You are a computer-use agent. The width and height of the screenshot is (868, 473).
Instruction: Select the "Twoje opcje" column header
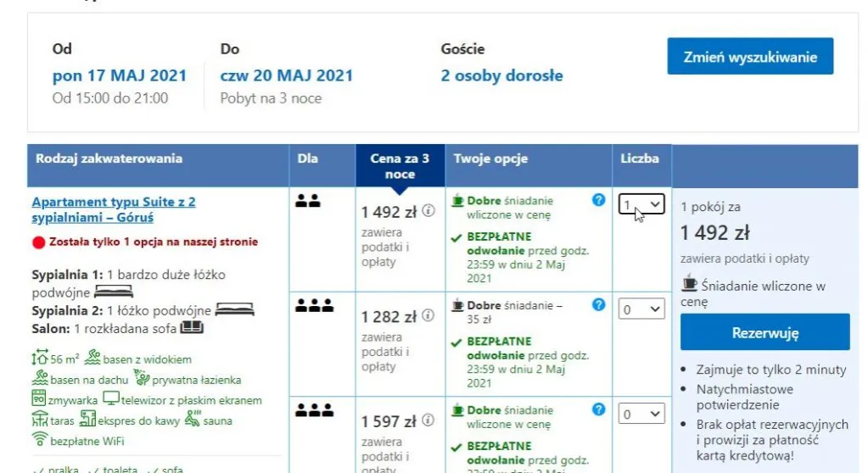490,159
